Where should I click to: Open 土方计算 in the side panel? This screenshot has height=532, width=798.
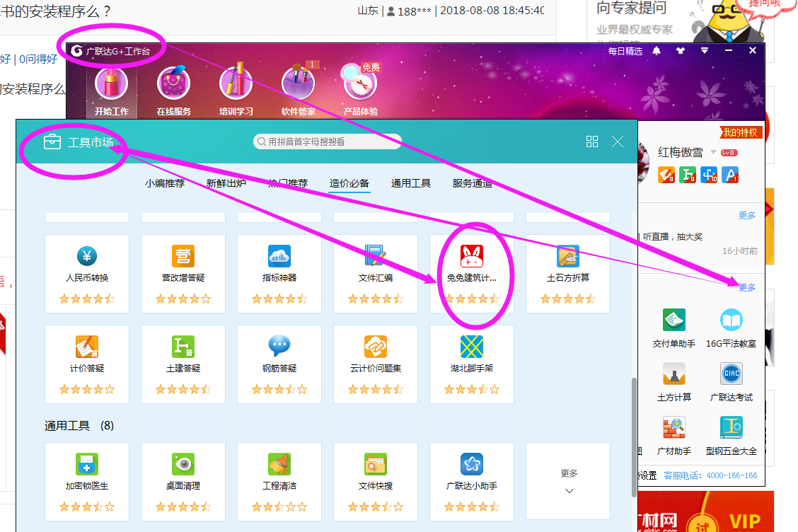tap(673, 382)
